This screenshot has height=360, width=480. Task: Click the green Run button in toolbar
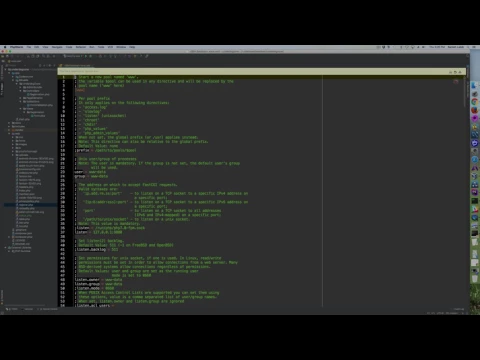tap(86, 56)
